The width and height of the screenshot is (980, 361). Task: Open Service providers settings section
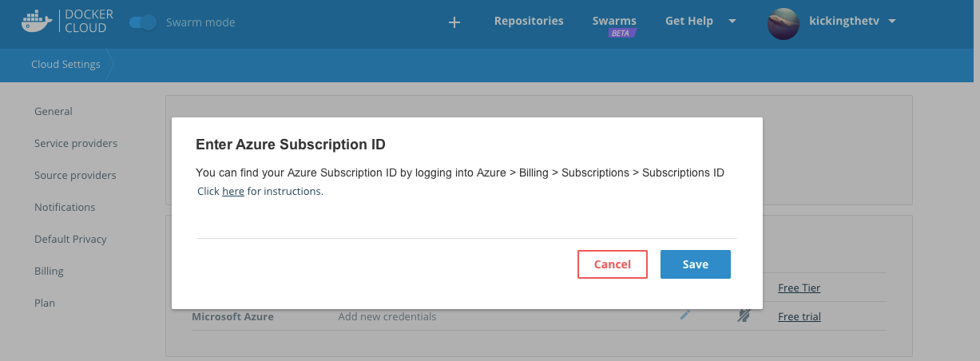click(76, 143)
